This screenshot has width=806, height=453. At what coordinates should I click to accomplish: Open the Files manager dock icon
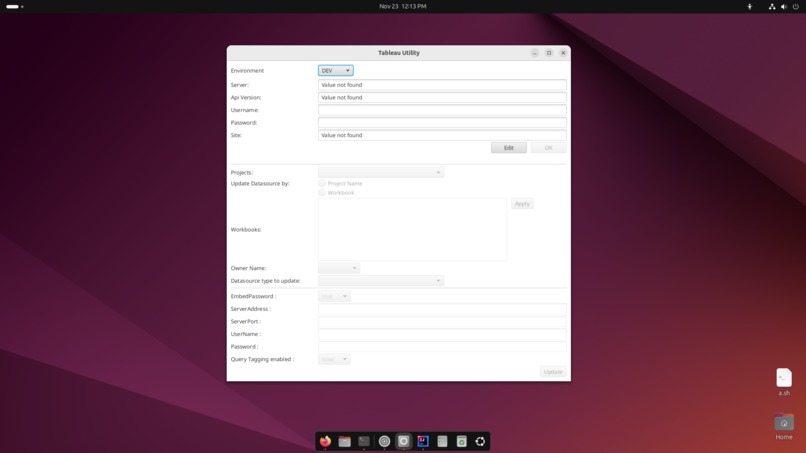tap(344, 441)
